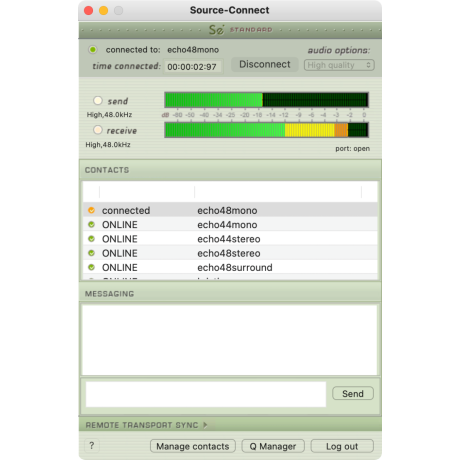
Task: Open the High quality audio options dropdown
Action: (x=339, y=65)
